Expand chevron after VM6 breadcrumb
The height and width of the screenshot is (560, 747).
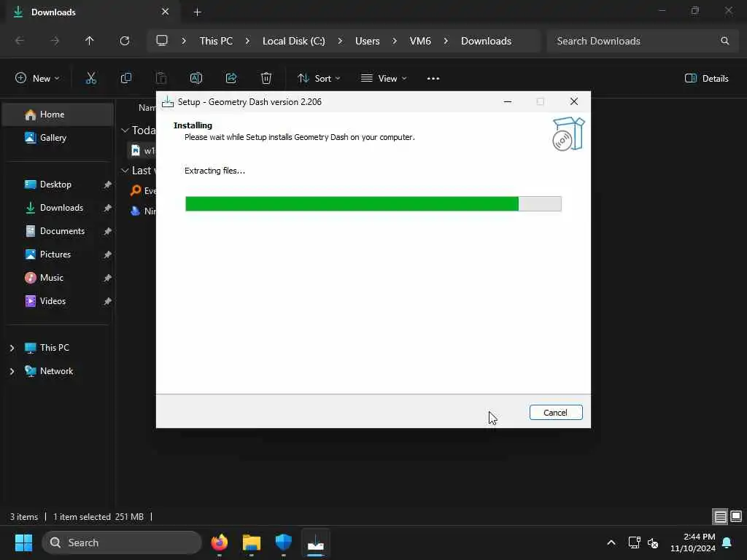446,41
